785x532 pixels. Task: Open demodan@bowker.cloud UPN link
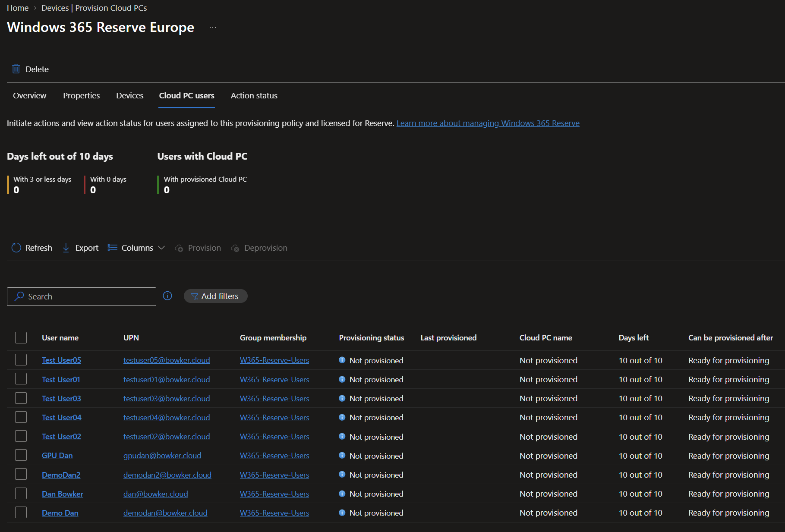coord(165,513)
